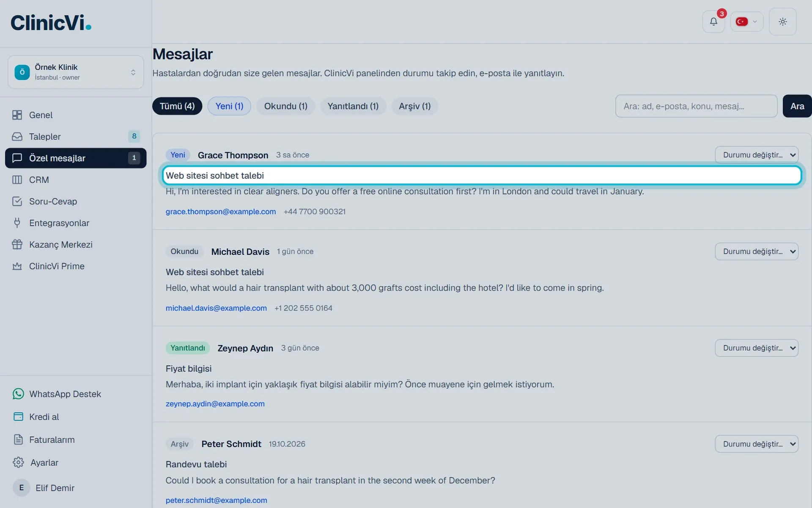
Task: Select the Okundu (1) filter tab
Action: click(x=286, y=106)
